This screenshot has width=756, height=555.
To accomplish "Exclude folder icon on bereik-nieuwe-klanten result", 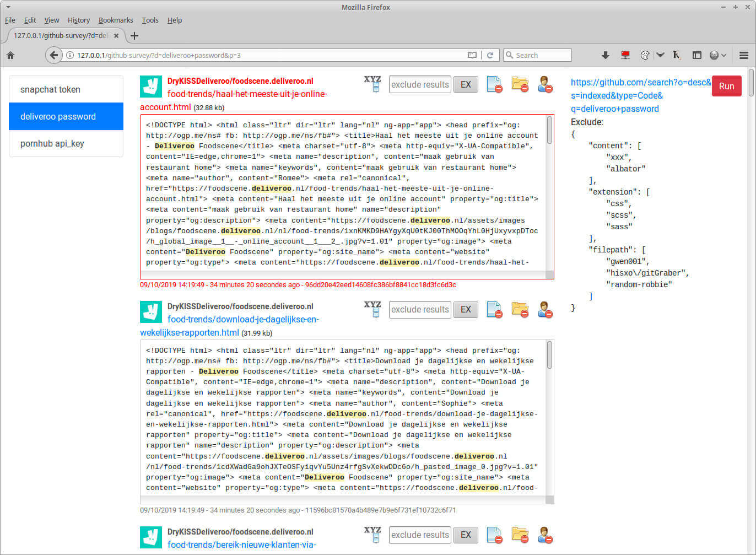I will click(x=520, y=535).
